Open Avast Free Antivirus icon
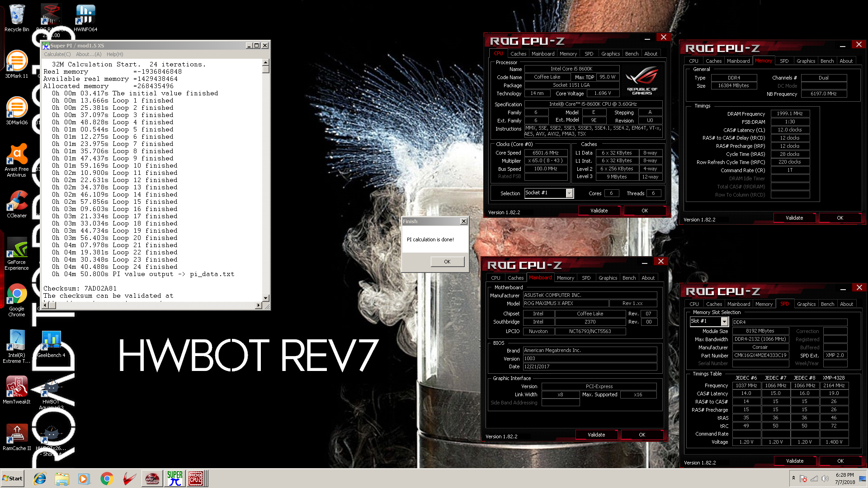This screenshot has height=488, width=868. coord(17,160)
